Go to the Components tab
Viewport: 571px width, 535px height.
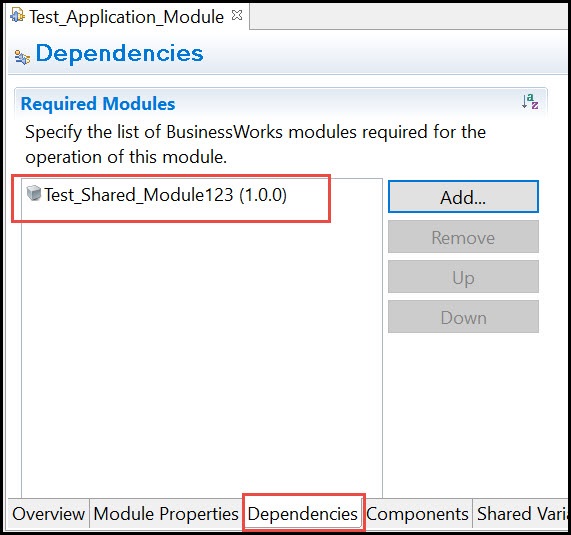click(417, 514)
